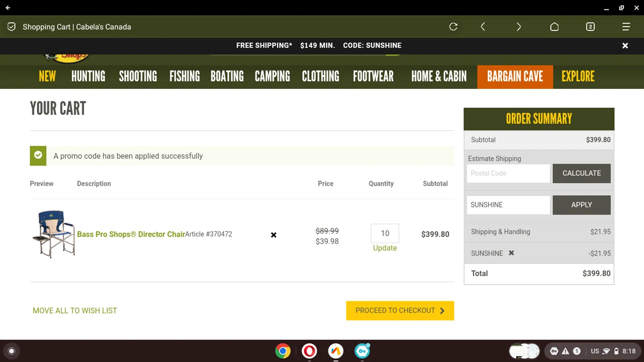
Task: Launch Chrome from the shelf
Action: [x=283, y=351]
